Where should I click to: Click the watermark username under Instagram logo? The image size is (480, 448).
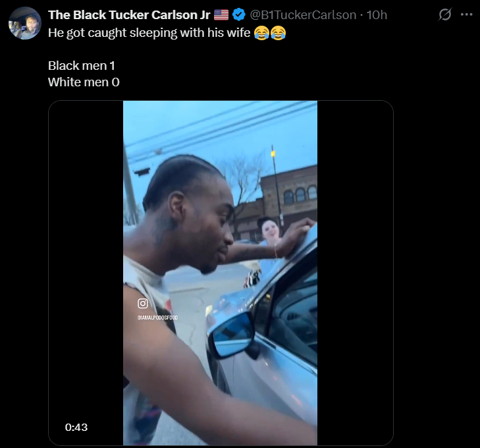point(157,318)
